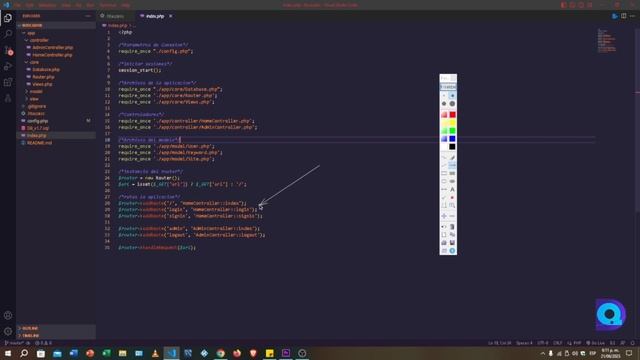Open the Accounts icon in the activity bar

[8, 315]
